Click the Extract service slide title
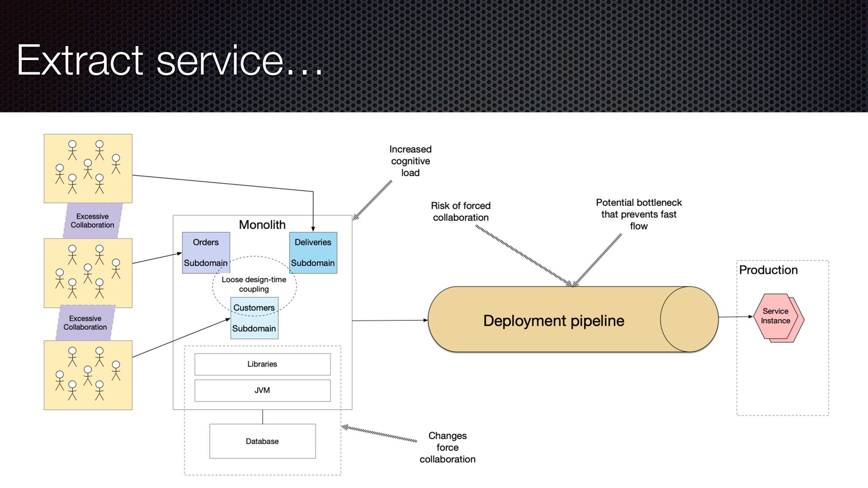Image resolution: width=868 pixels, height=488 pixels. click(x=170, y=60)
